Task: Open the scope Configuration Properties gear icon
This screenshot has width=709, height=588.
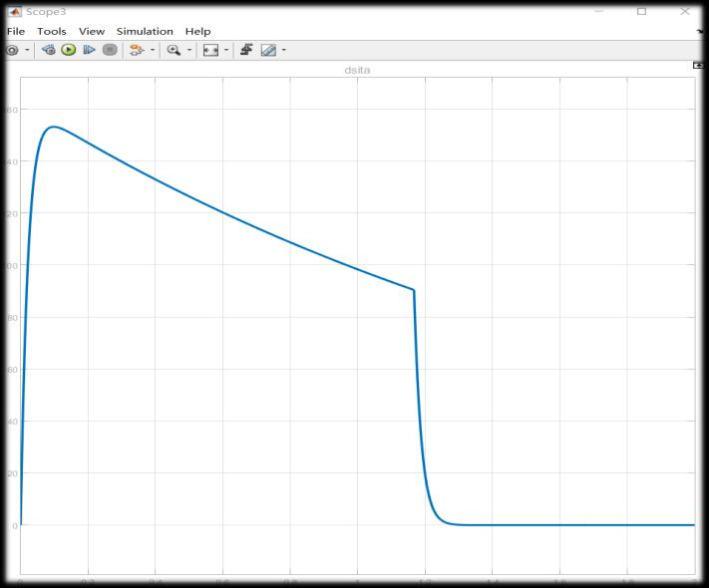Action: [x=12, y=50]
